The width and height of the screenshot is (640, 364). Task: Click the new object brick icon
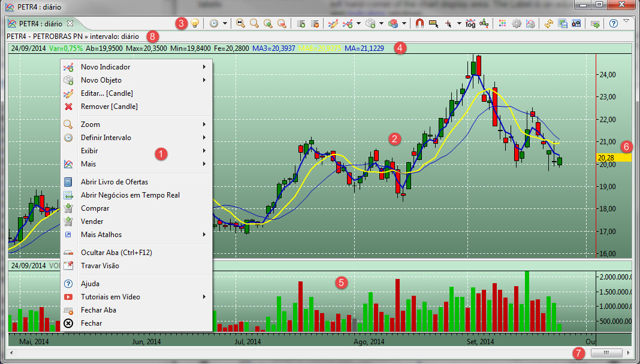370,23
